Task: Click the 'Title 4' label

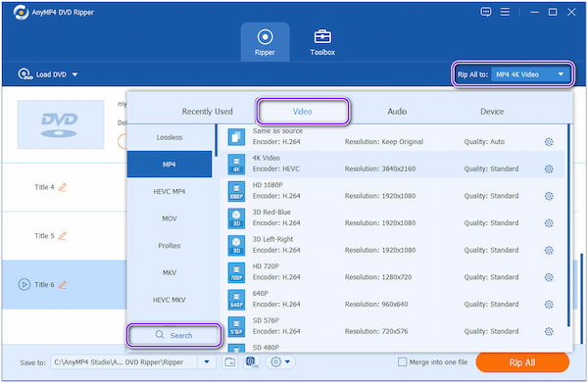Action: 44,187
